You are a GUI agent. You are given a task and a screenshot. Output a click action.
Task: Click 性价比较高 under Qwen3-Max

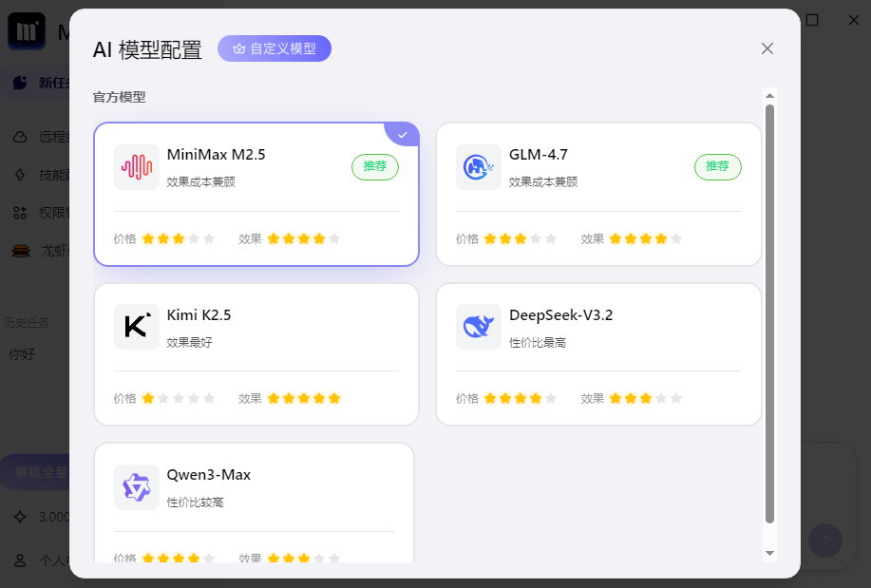(195, 503)
